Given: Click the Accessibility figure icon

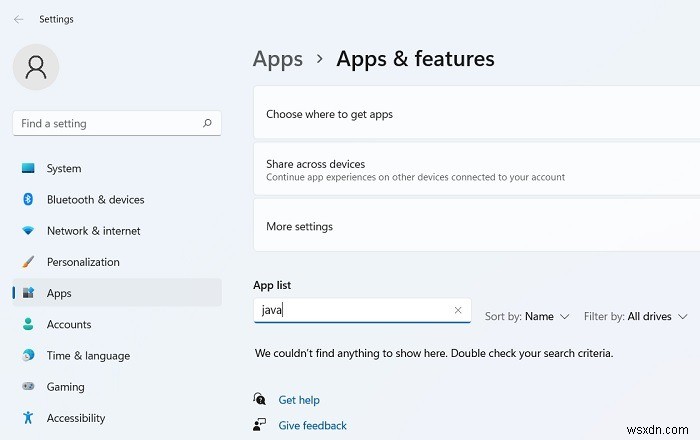Looking at the screenshot, I should click(x=28, y=418).
